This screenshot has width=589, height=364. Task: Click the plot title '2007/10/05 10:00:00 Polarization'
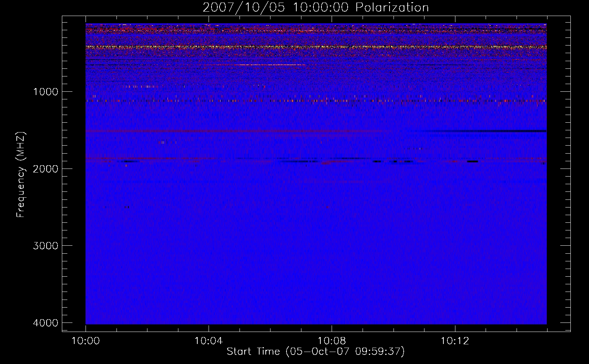(316, 8)
